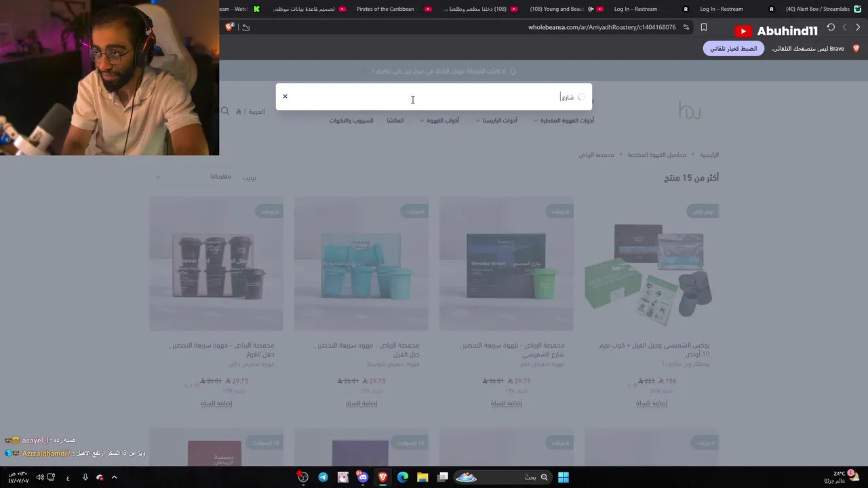Go back using browser arrow
Viewport: 868px width, 488px height.
tap(858, 27)
